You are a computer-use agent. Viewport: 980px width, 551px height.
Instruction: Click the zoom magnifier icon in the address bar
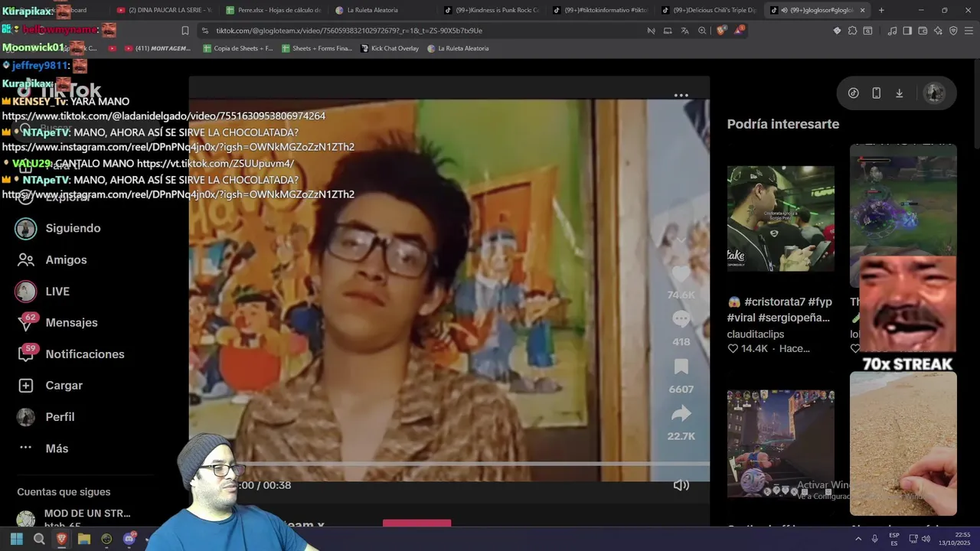coord(702,31)
